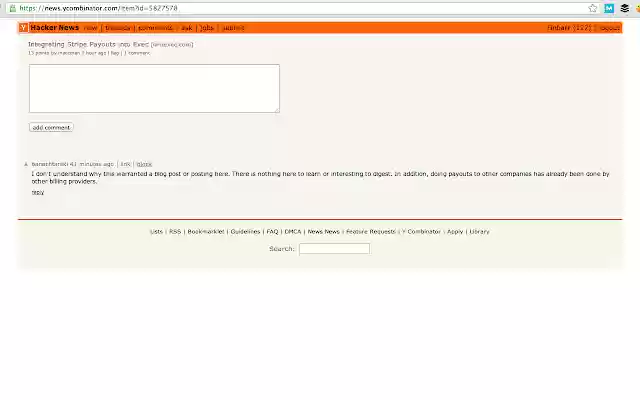640x400 pixels.
Task: Open the Integrating Stripe Payouts story title
Action: tap(89, 44)
